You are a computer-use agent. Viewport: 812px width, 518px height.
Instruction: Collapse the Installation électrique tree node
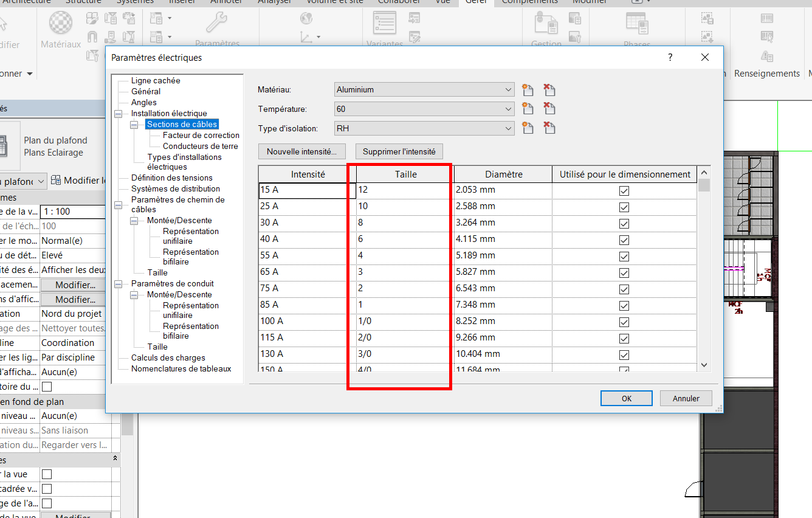(x=118, y=114)
